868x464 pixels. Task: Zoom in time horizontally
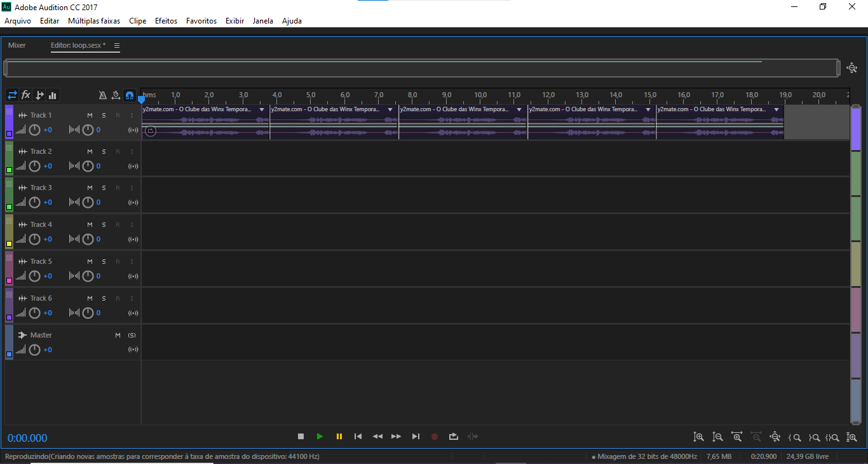point(737,437)
